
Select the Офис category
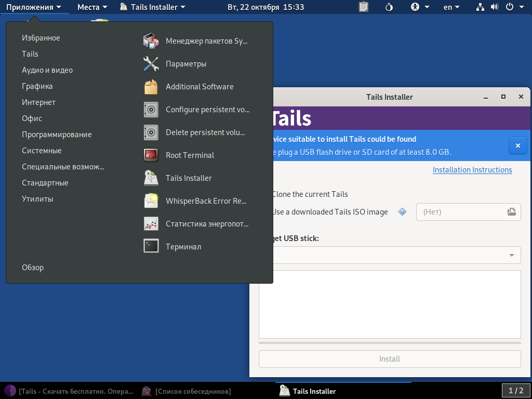pos(32,118)
